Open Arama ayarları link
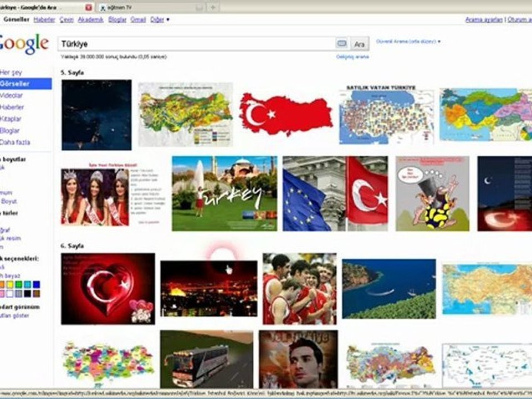 (x=484, y=20)
